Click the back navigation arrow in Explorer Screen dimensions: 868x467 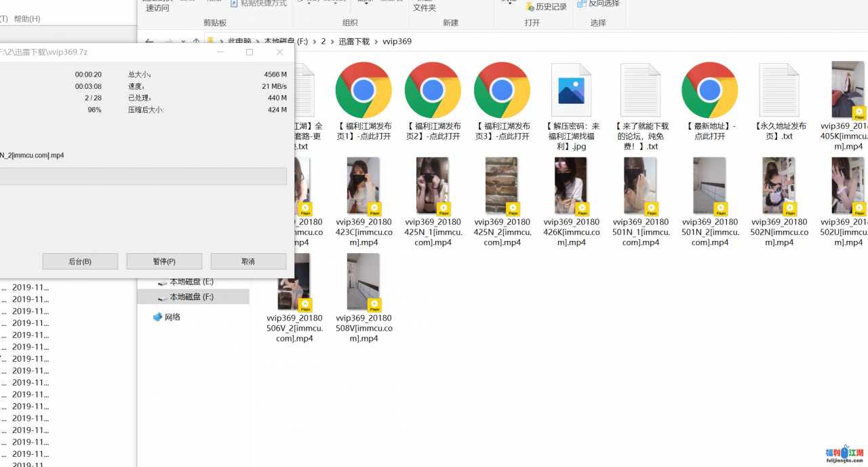click(x=149, y=41)
